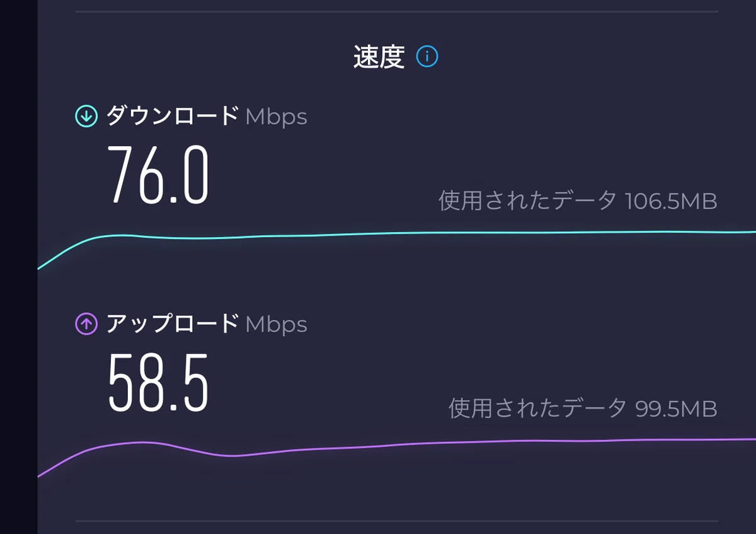This screenshot has width=756, height=534.
Task: Click the 106.5MB data amount
Action: coord(671,202)
